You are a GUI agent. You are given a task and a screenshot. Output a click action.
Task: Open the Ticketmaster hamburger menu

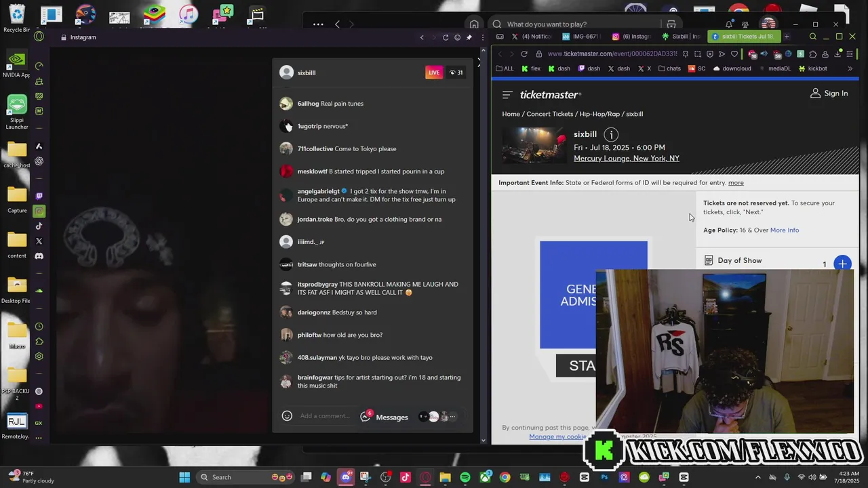pos(507,95)
